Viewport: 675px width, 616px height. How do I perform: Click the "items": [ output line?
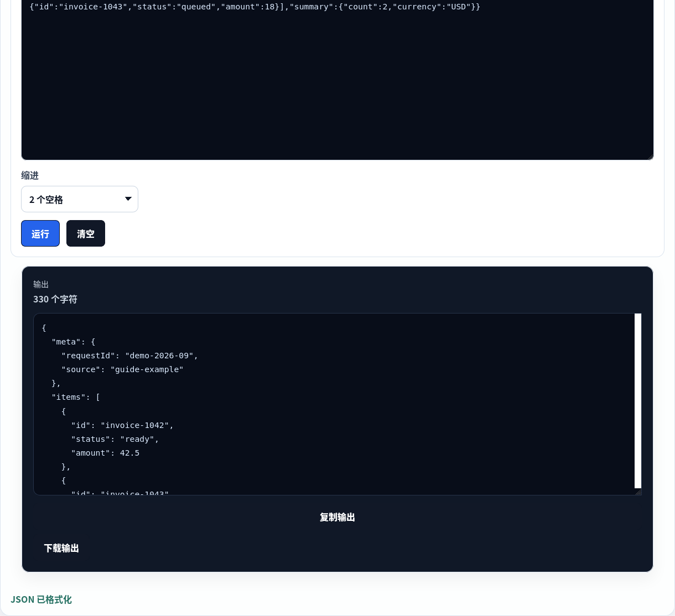coord(76,397)
